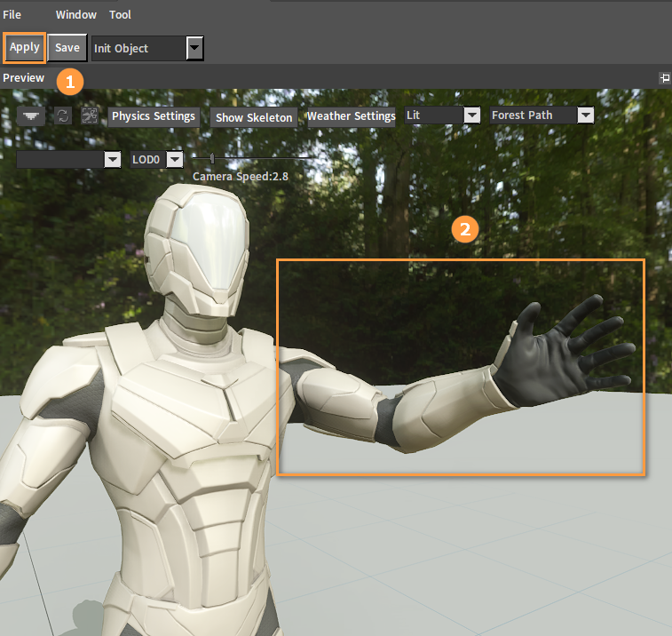The width and height of the screenshot is (672, 636).
Task: Open Physics Settings
Action: coord(154,116)
